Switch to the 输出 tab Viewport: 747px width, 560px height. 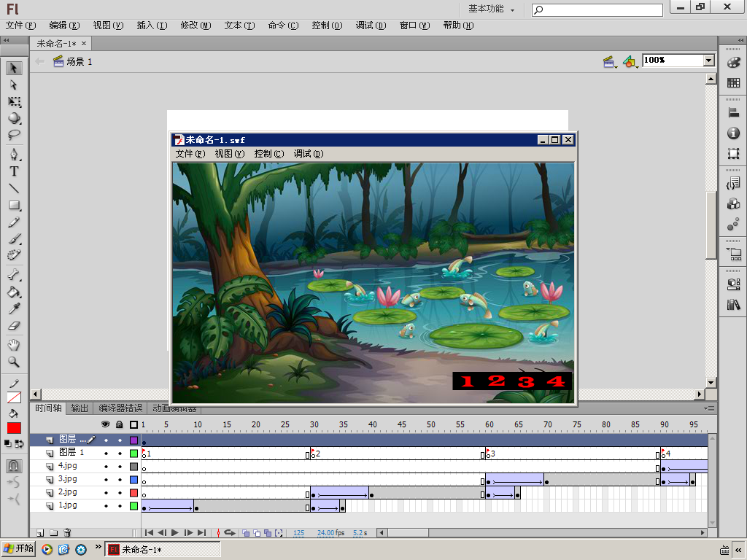tap(80, 408)
